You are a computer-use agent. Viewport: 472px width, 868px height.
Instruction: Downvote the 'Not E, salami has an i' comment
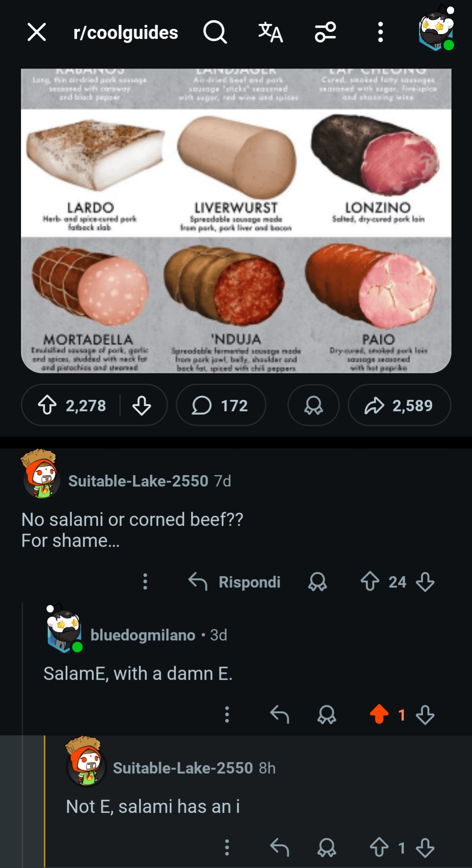(425, 847)
